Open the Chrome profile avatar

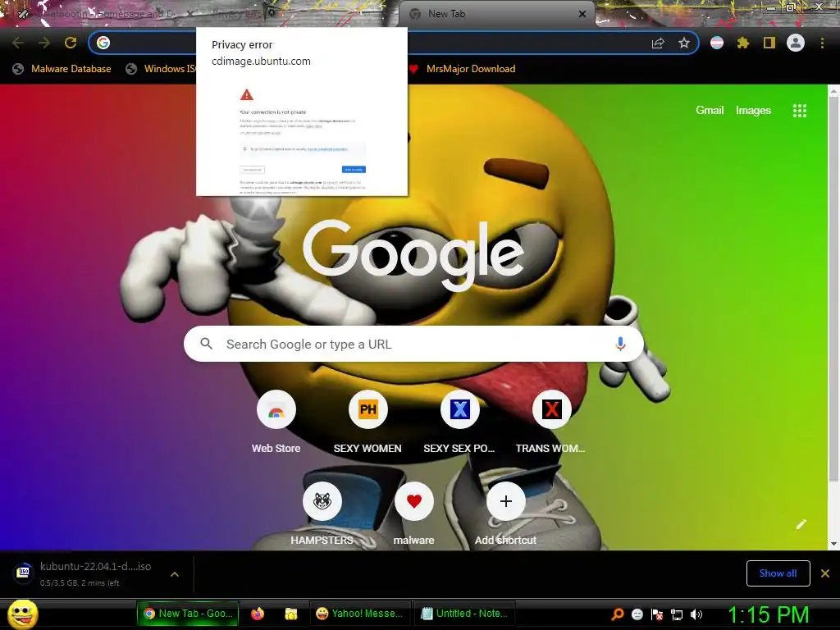coord(796,43)
